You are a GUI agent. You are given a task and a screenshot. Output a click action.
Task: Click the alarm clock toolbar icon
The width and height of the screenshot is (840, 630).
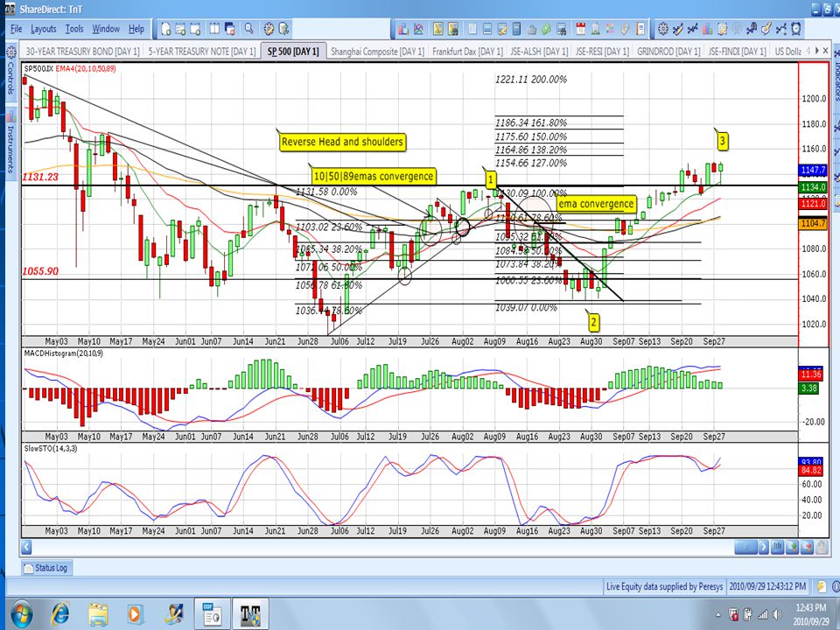tap(796, 29)
